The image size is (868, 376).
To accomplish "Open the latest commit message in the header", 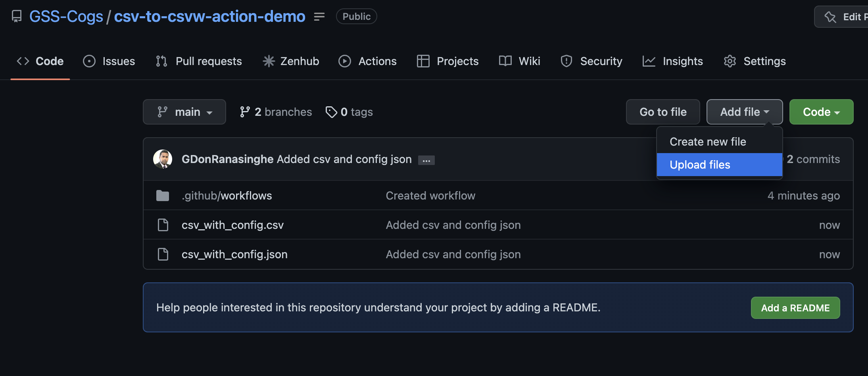I will (x=344, y=159).
